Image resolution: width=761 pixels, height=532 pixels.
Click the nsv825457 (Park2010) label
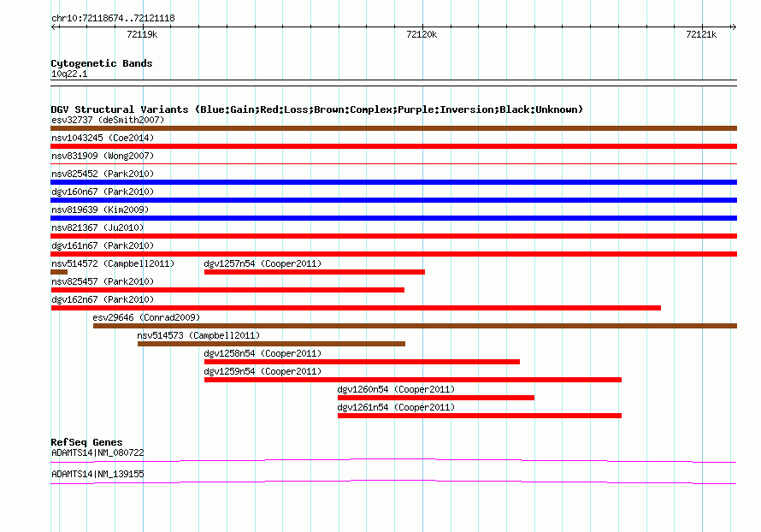(103, 281)
